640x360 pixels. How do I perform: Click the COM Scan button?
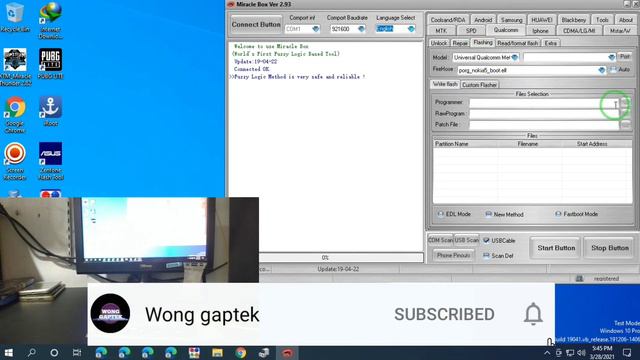(440, 240)
